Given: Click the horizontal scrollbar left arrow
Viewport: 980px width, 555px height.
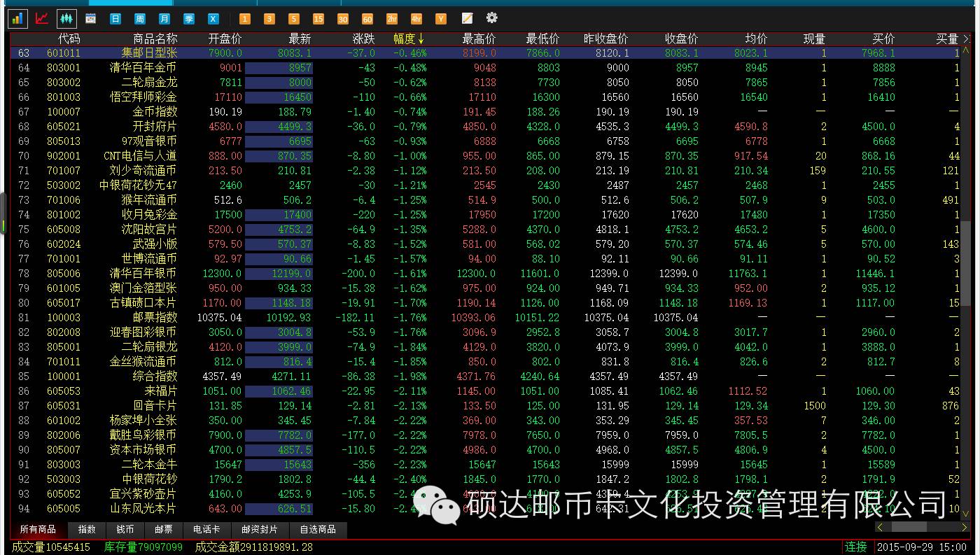Looking at the screenshot, I should 880,527.
